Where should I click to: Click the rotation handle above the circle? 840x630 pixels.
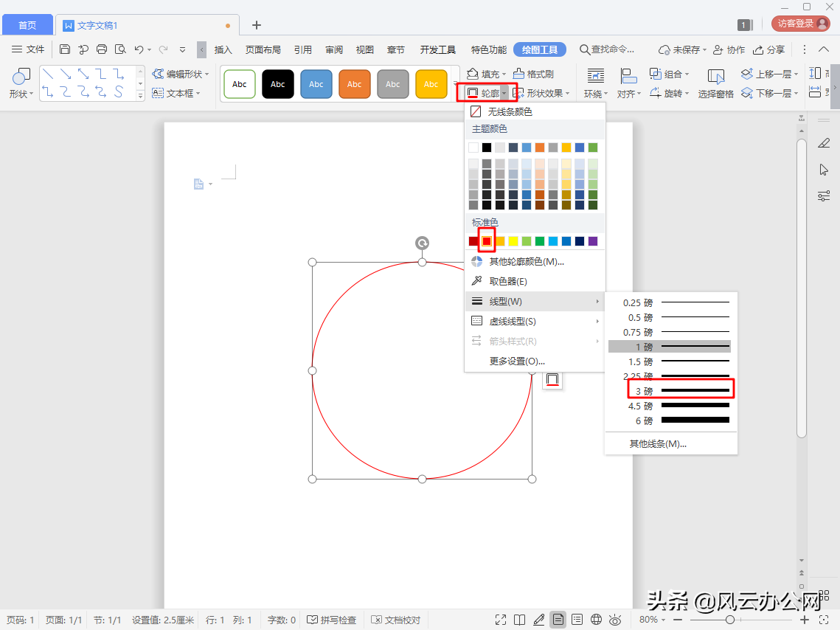pos(422,243)
